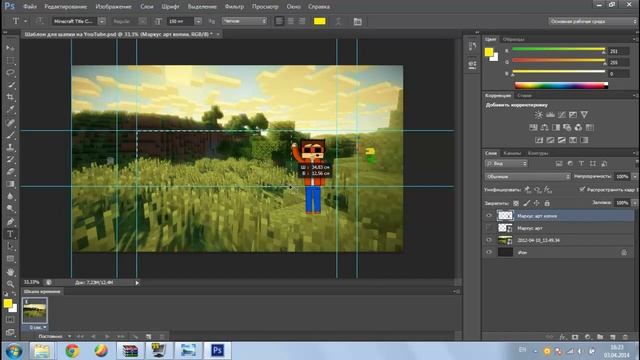Open the layer opacity dropdown arrow
This screenshot has height=360, width=640.
[x=635, y=176]
